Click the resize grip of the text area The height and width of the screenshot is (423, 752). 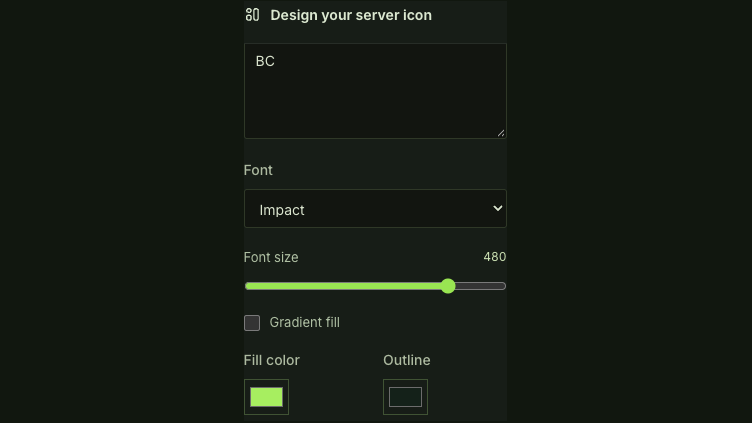[501, 133]
